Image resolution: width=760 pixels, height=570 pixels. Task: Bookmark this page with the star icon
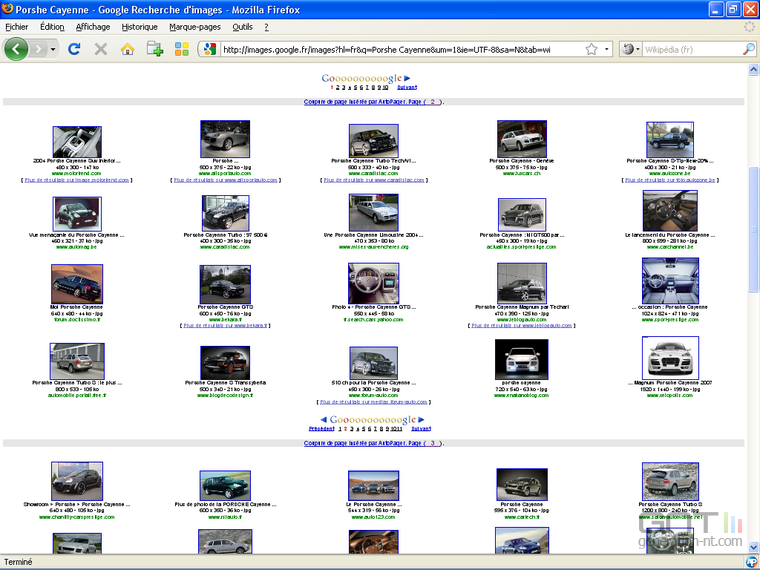pyautogui.click(x=591, y=49)
